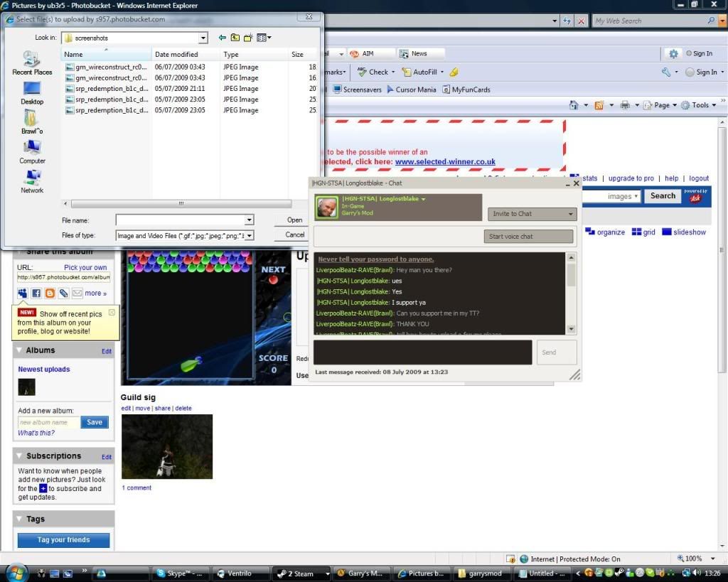Click the Guild sig thumbnail image
Screen dimensions: 728x582
[x=167, y=446]
